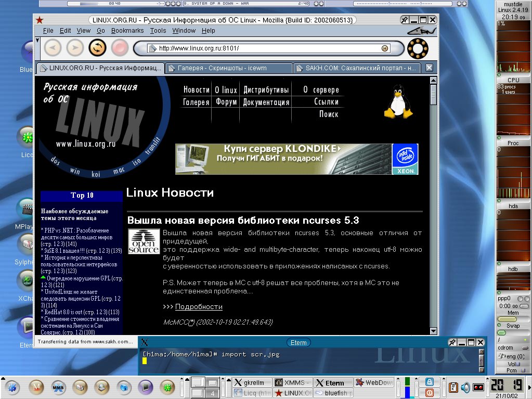Switch to workspace 4 in the pager
This screenshot has width=532, height=399.
[x=212, y=393]
